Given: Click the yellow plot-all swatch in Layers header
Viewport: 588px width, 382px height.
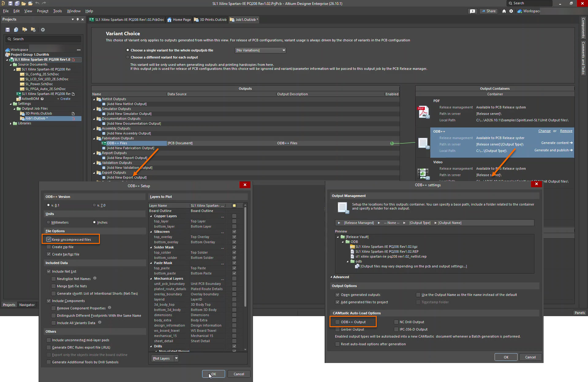Looking at the screenshot, I should coord(234,206).
